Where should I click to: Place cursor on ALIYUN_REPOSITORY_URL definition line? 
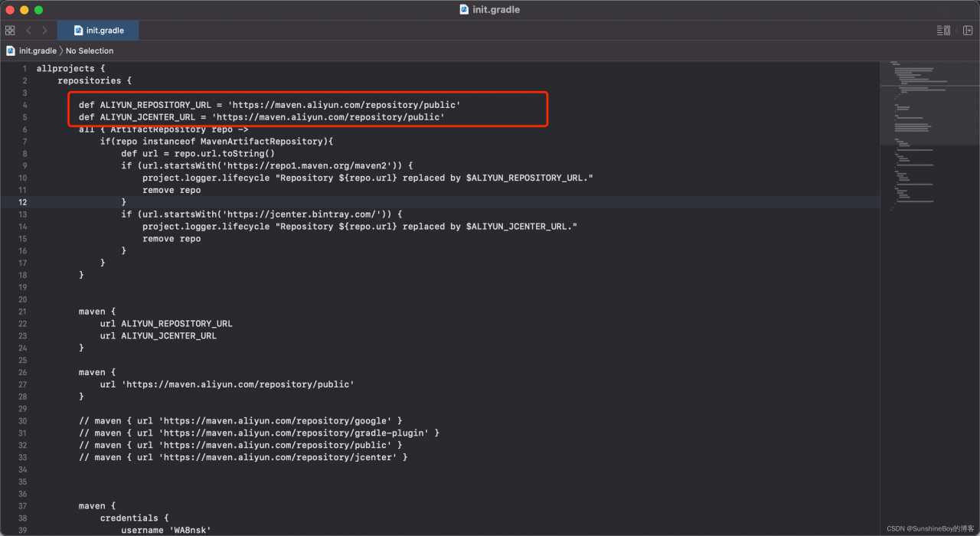pyautogui.click(x=269, y=105)
